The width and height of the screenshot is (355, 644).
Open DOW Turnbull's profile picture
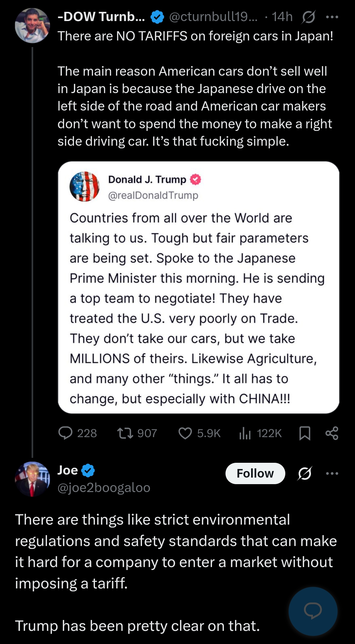(x=32, y=26)
